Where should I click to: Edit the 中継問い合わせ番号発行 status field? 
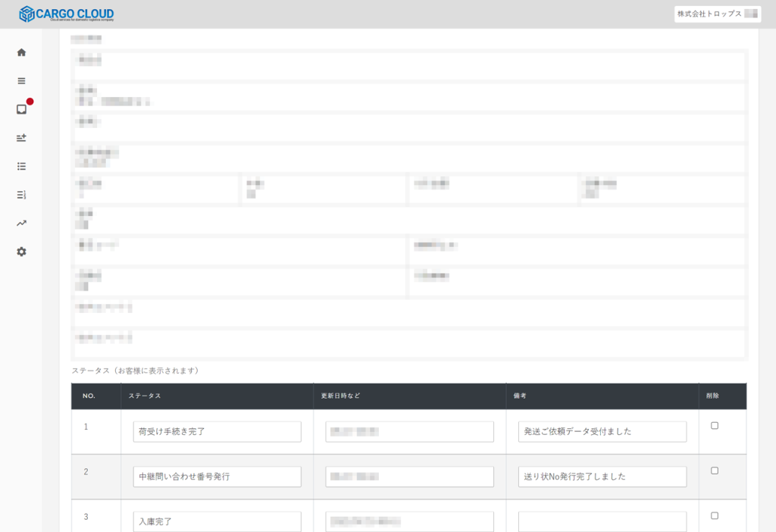click(217, 477)
